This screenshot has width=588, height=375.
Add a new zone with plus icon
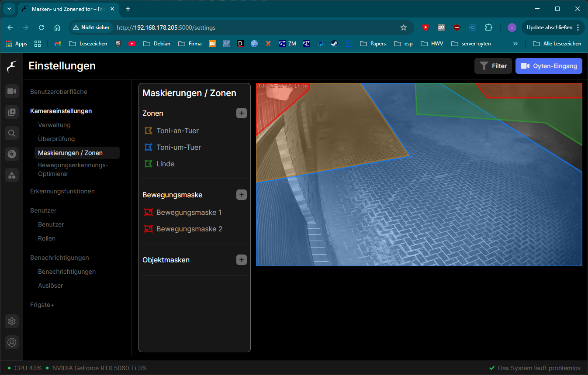click(241, 113)
